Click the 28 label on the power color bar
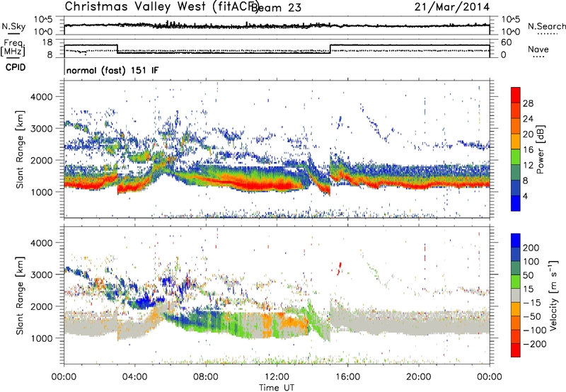Screen dimensions: 566x392 528,103
